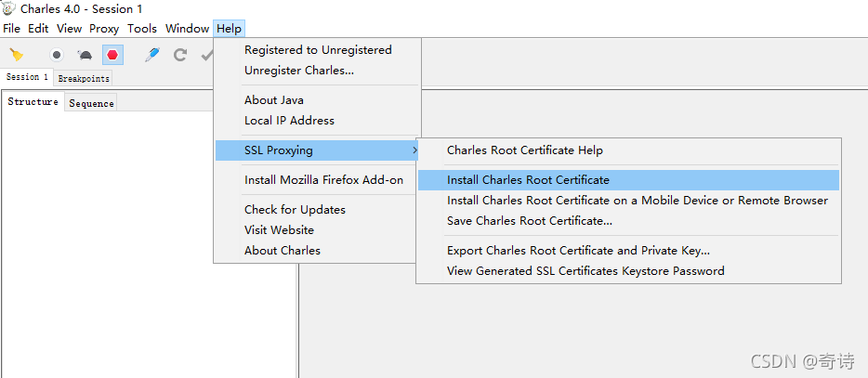Open the Proxy menu
Screen dimensions: 868x378
[x=104, y=29]
